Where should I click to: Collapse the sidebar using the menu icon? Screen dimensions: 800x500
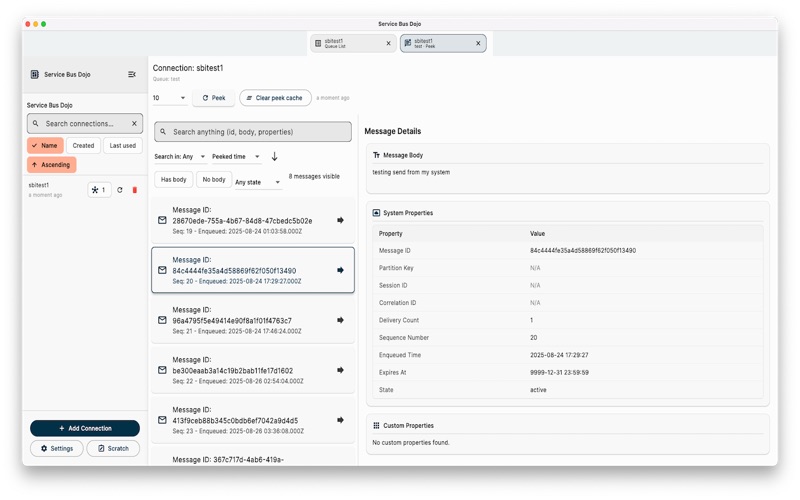coord(132,74)
